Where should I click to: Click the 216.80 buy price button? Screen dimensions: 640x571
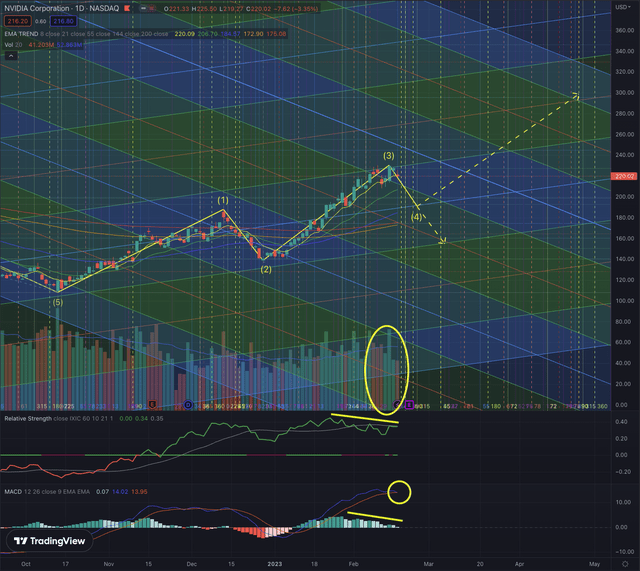click(x=63, y=21)
